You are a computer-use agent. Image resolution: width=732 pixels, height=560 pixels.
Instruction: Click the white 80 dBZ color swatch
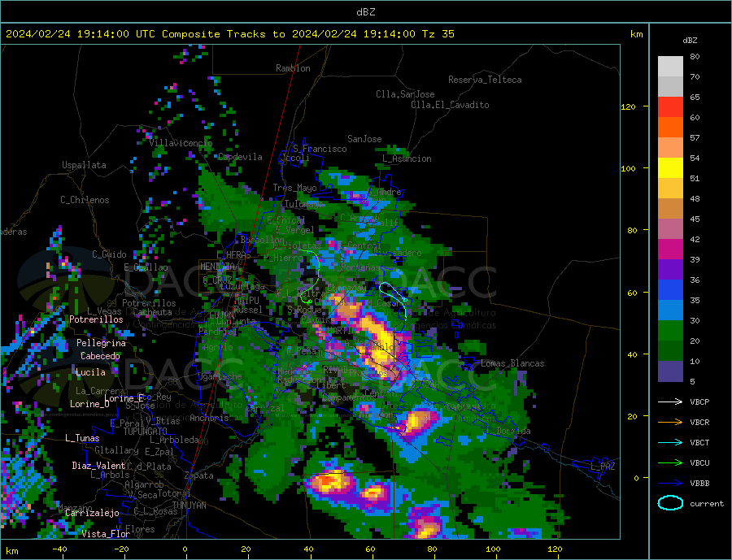tap(670, 67)
